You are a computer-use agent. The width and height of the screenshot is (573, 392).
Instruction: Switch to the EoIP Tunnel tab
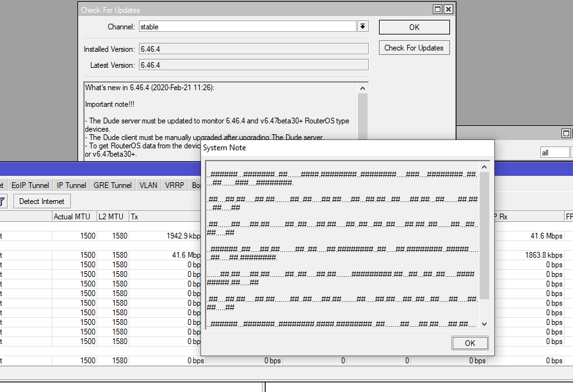(30, 185)
